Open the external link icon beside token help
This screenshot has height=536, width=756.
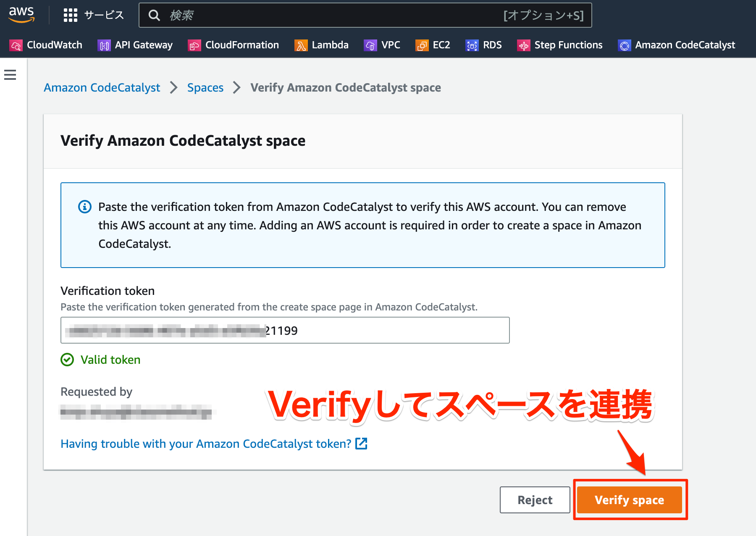coord(361,444)
